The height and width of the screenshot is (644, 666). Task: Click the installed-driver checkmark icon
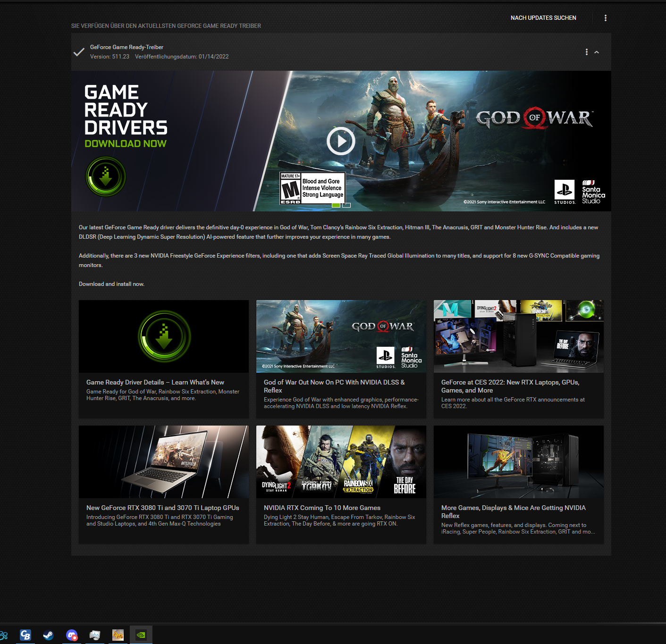coord(79,52)
